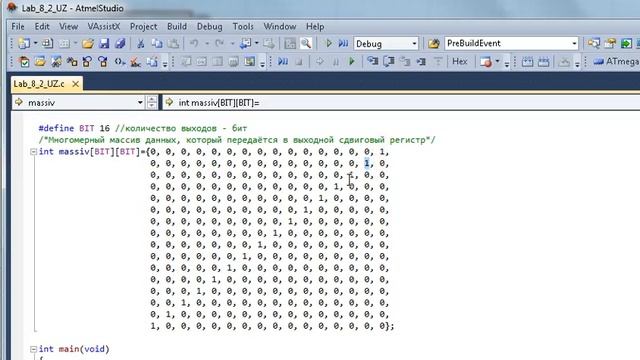Open dropdown arrow next to breakpoints icon
Screen dimensions: 640x360
pyautogui.click(x=498, y=62)
